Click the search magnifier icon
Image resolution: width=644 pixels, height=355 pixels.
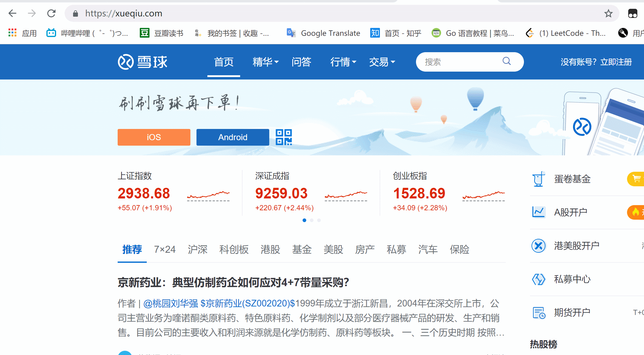[507, 61]
